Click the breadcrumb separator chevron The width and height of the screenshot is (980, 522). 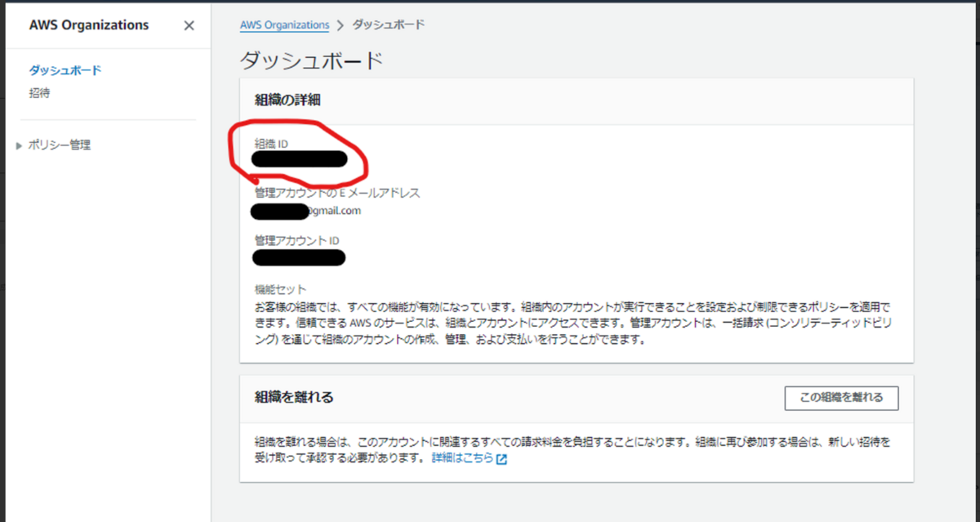tap(341, 25)
